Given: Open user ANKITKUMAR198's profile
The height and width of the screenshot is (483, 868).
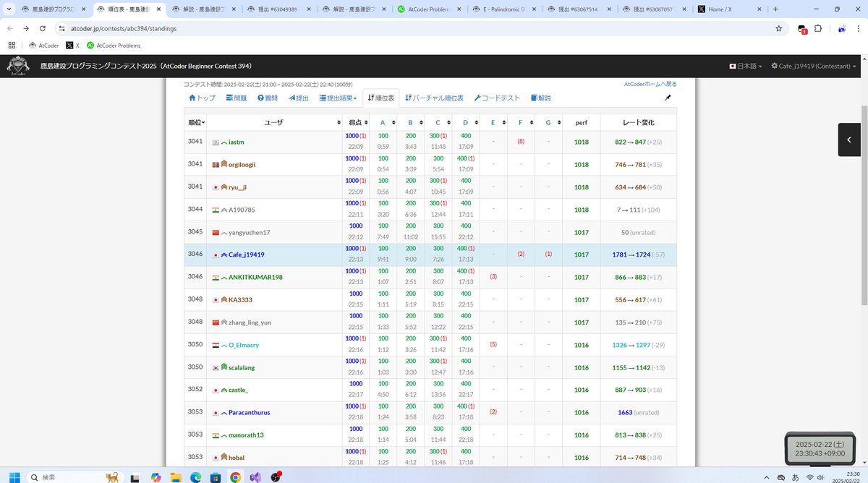Looking at the screenshot, I should point(255,277).
